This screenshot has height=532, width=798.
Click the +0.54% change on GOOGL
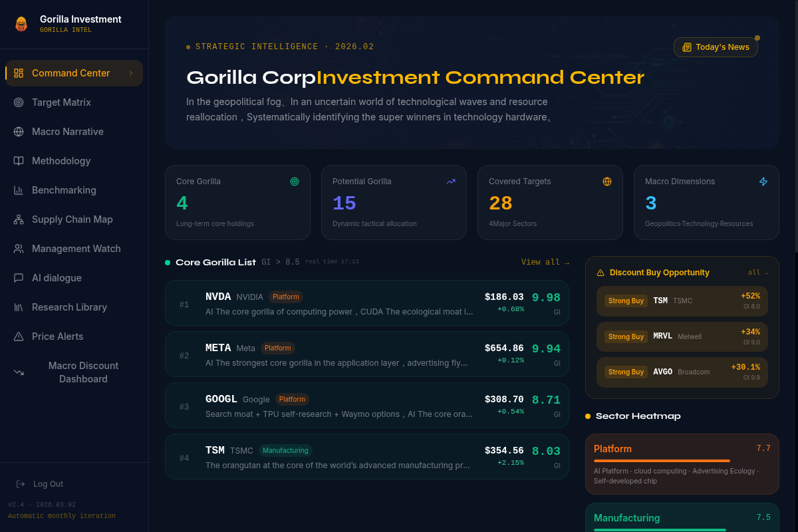(x=511, y=412)
